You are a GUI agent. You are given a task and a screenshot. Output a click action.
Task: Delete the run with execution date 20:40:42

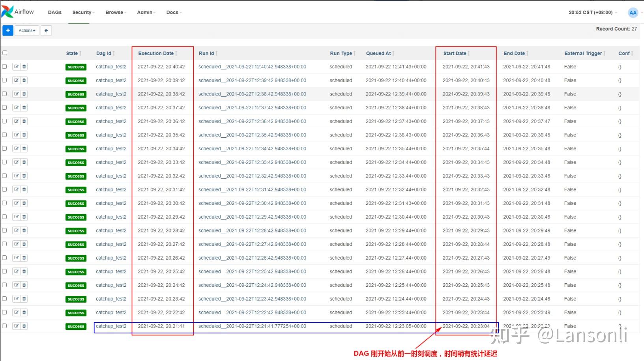pos(24,67)
